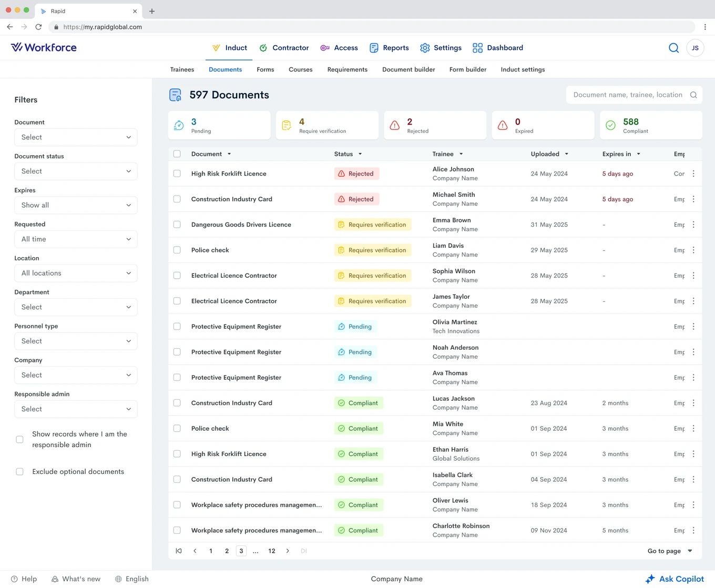Screen dimensions: 715x588
Task: Jump to first page of results
Action: 179,551
